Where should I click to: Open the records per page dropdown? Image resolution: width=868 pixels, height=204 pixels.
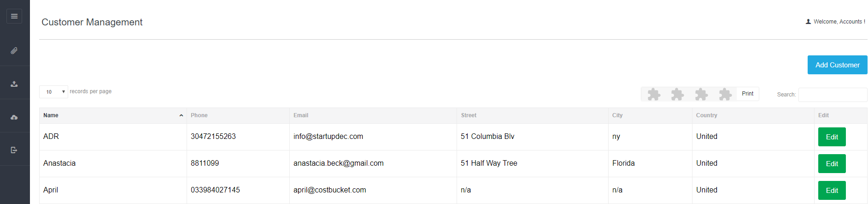(x=54, y=92)
